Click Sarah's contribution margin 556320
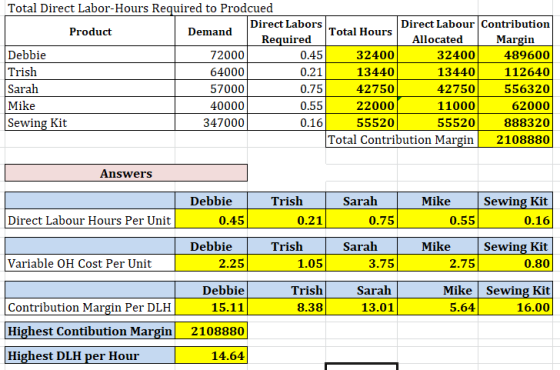560x370 pixels. pos(515,88)
